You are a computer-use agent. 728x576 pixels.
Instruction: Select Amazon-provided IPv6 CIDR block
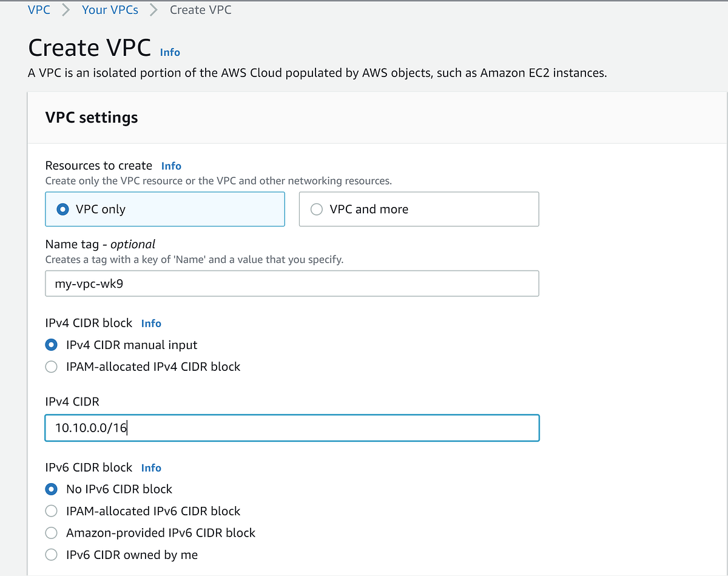click(x=52, y=533)
